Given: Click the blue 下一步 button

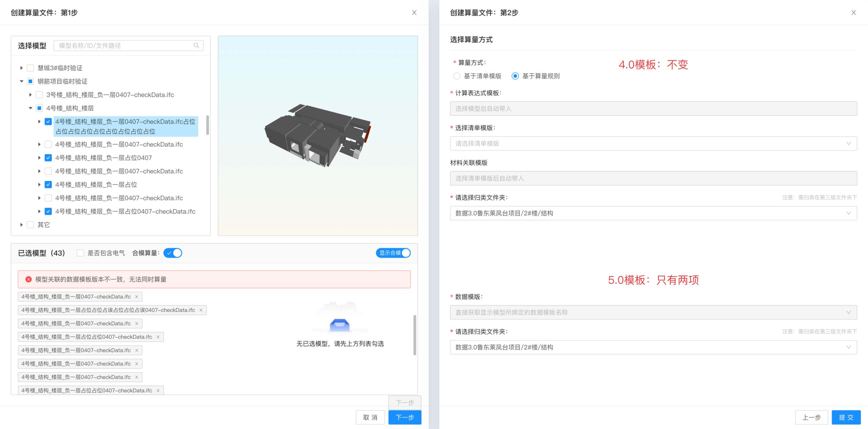Looking at the screenshot, I should click(405, 417).
